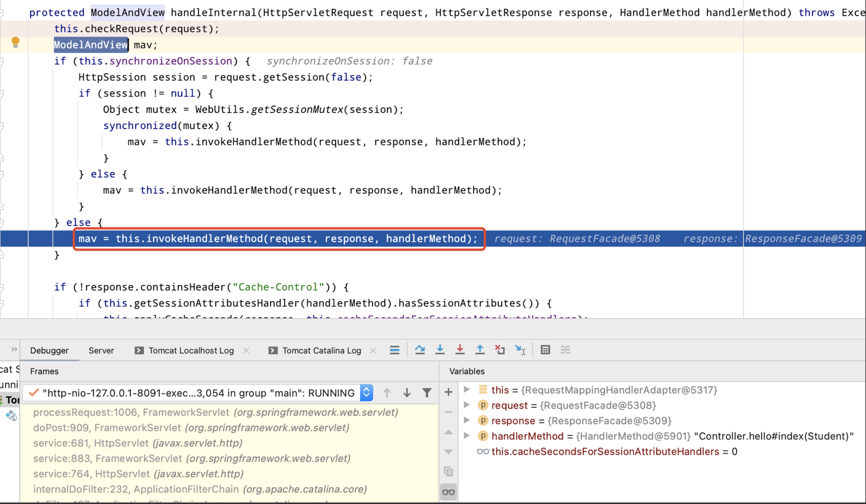
Task: Expand the 'response' variable node
Action: coord(467,420)
